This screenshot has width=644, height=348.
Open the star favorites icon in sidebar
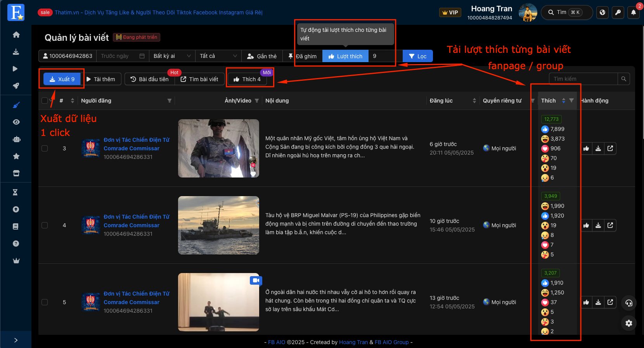pos(16,156)
